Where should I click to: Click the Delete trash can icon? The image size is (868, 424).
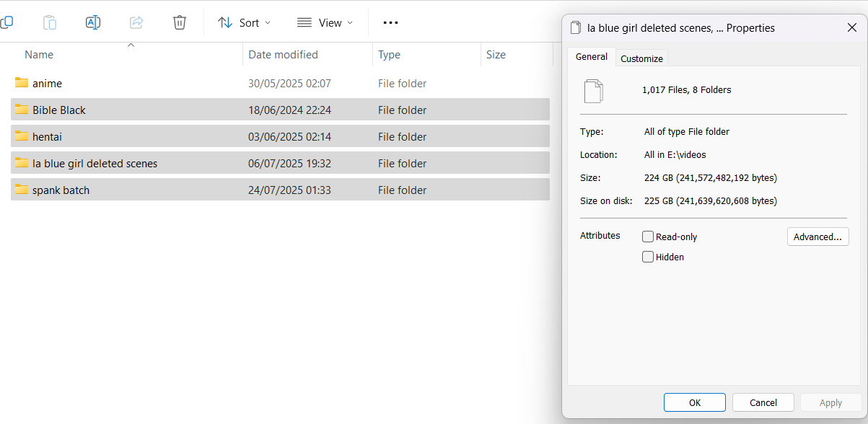tap(180, 22)
